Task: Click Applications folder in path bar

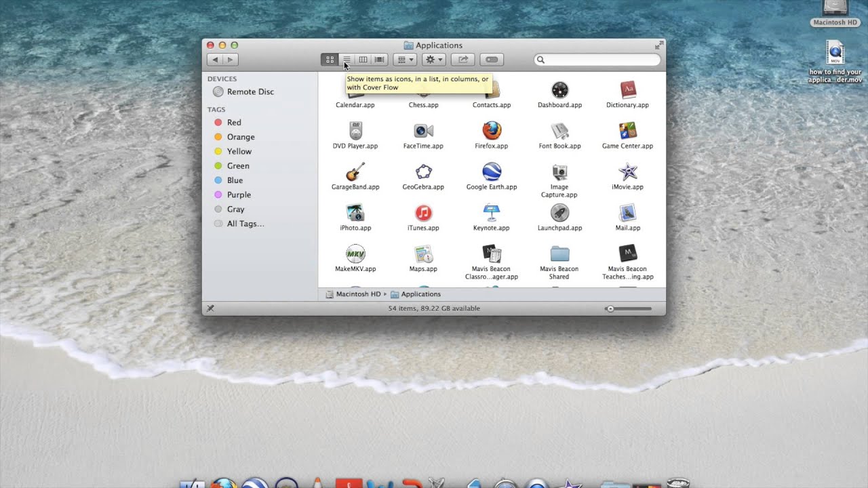Action: tap(415, 294)
